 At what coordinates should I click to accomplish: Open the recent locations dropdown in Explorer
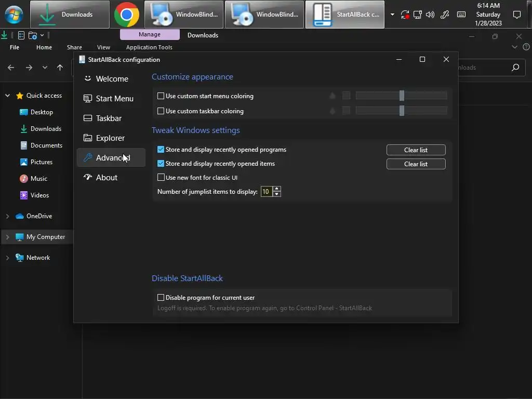click(x=45, y=68)
